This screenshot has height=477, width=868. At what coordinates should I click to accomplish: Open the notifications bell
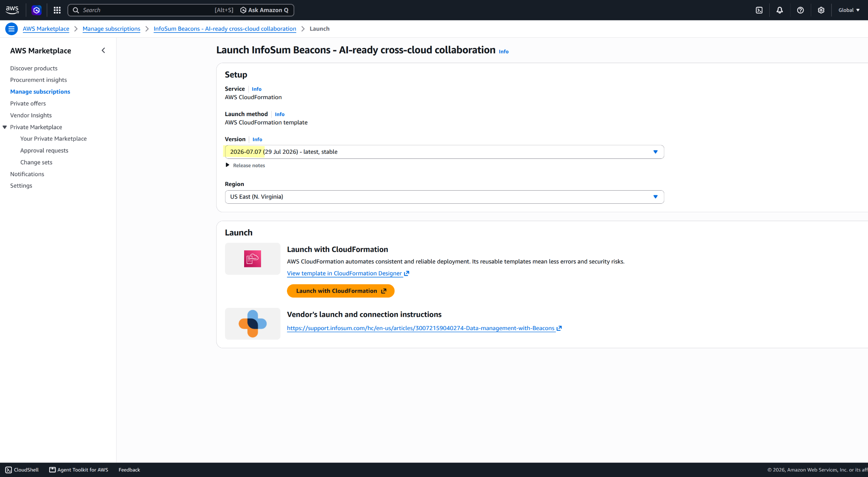click(x=780, y=10)
